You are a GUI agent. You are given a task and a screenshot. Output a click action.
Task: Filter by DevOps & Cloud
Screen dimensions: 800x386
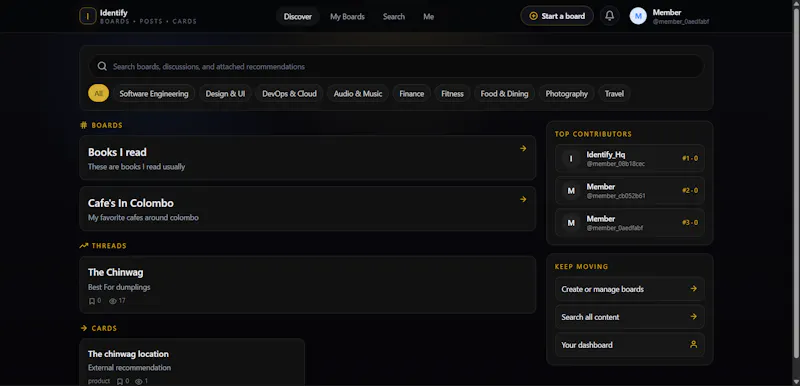coord(289,93)
